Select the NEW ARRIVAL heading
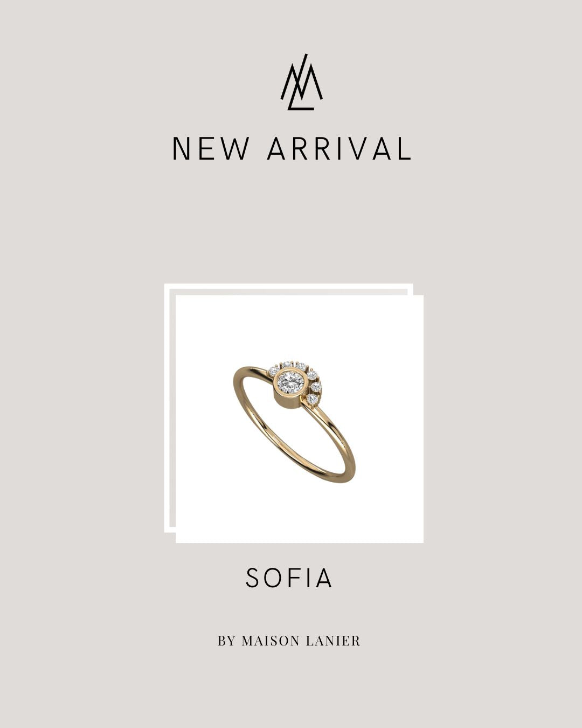 point(292,149)
